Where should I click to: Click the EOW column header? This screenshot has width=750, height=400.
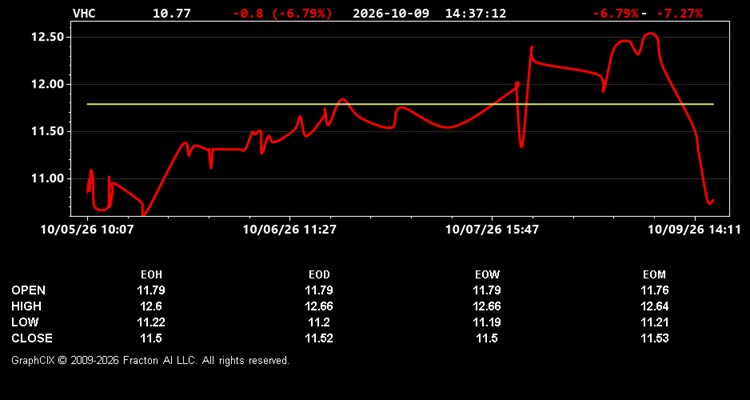[487, 275]
